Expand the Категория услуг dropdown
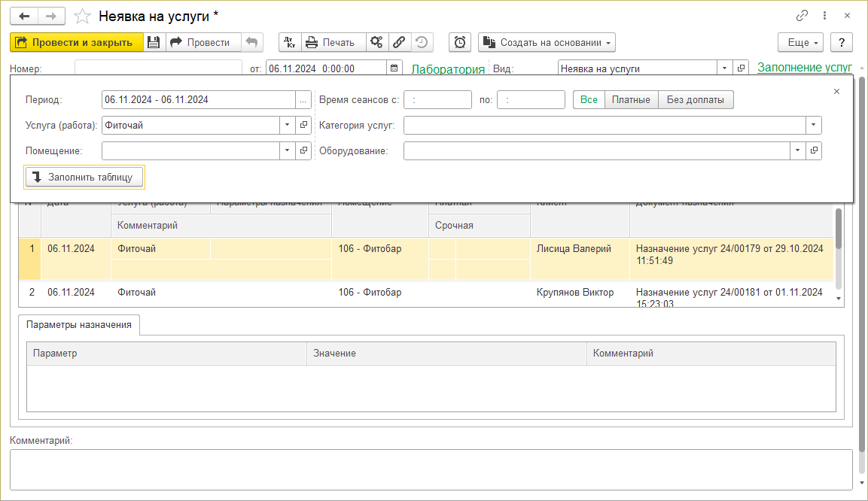Screen dimensions: 868x501 (813, 126)
